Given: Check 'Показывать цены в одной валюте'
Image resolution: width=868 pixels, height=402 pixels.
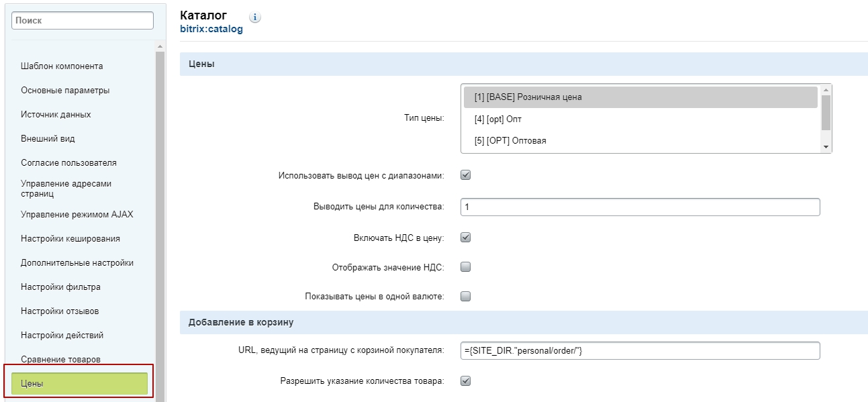Looking at the screenshot, I should 466,296.
